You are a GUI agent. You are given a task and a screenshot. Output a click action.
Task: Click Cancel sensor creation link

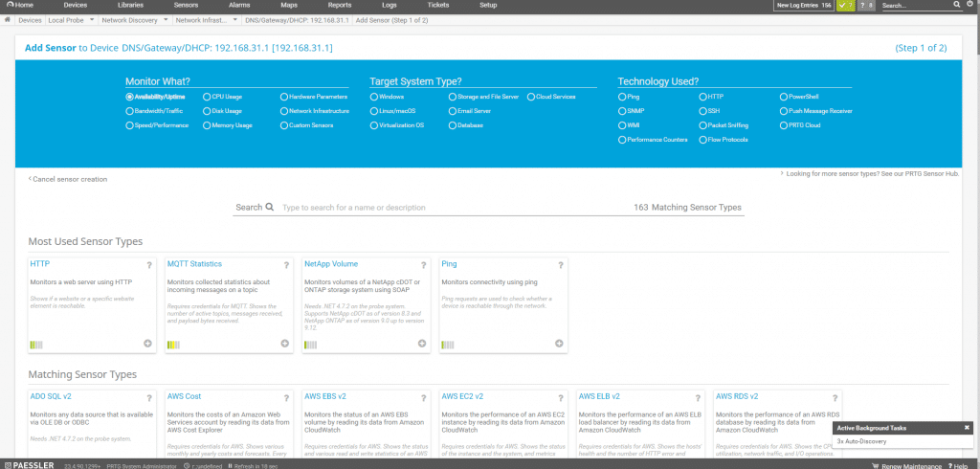point(68,179)
